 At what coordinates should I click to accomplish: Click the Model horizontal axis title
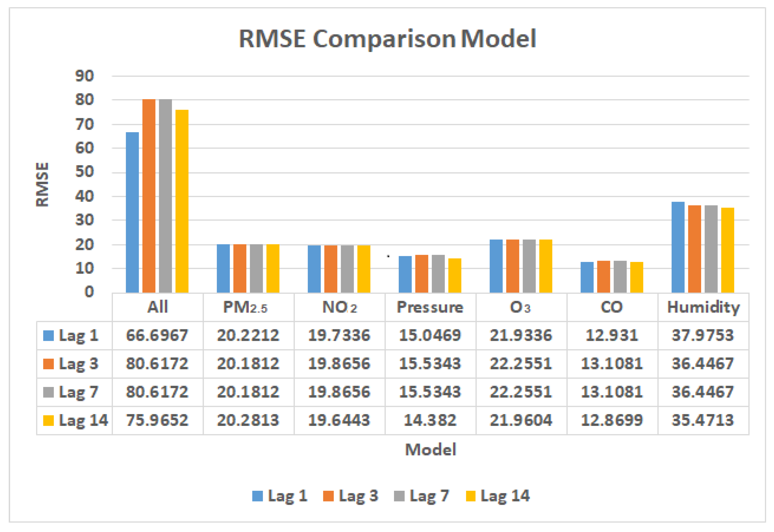(x=430, y=450)
